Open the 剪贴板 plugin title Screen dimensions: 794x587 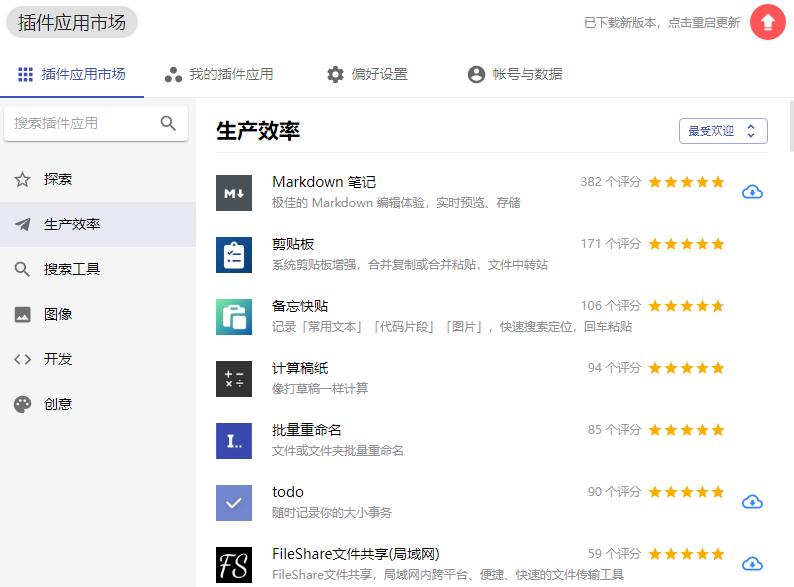click(x=293, y=244)
